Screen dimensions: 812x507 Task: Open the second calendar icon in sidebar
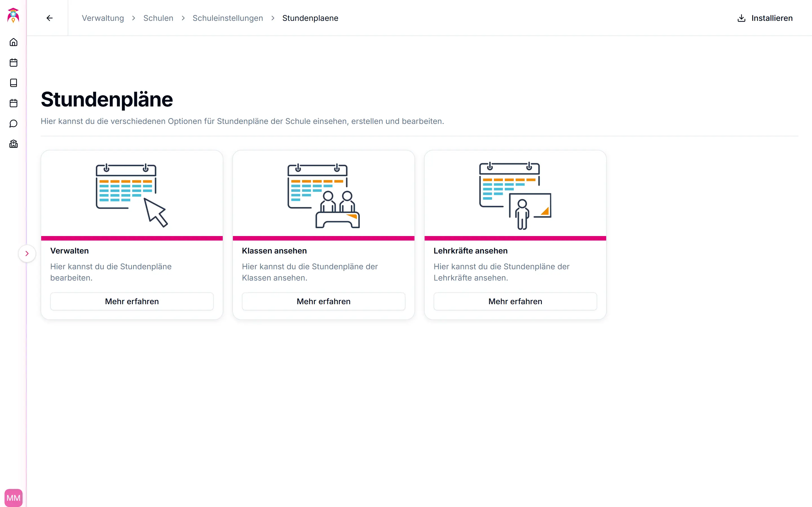(x=14, y=103)
